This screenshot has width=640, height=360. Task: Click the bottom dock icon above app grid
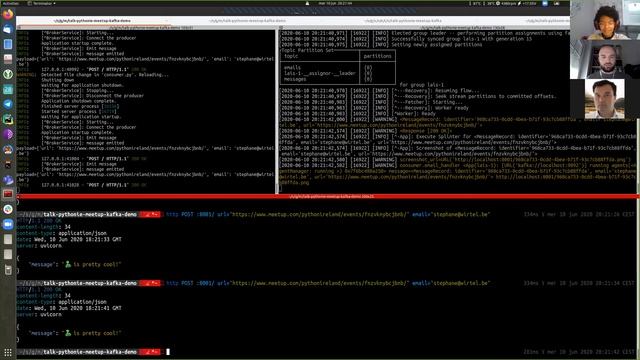(x=8, y=270)
